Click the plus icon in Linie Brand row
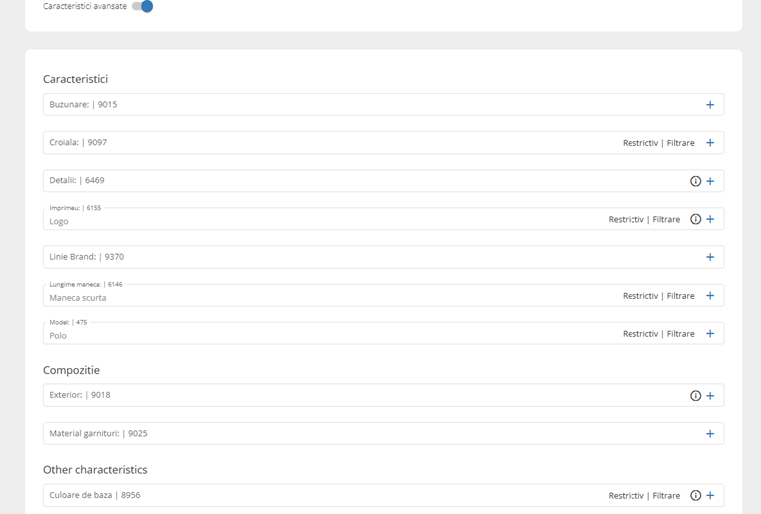Screen dimensions: 761x514 [710, 257]
